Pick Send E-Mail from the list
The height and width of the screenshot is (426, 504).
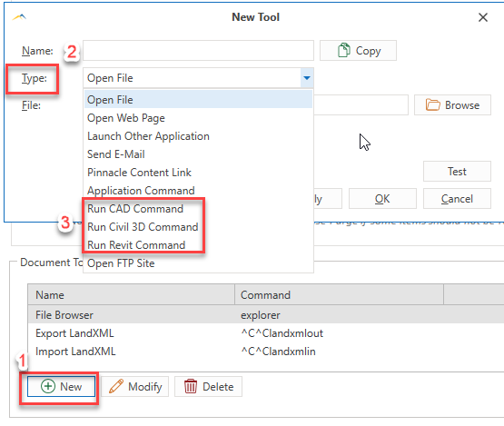click(x=198, y=154)
